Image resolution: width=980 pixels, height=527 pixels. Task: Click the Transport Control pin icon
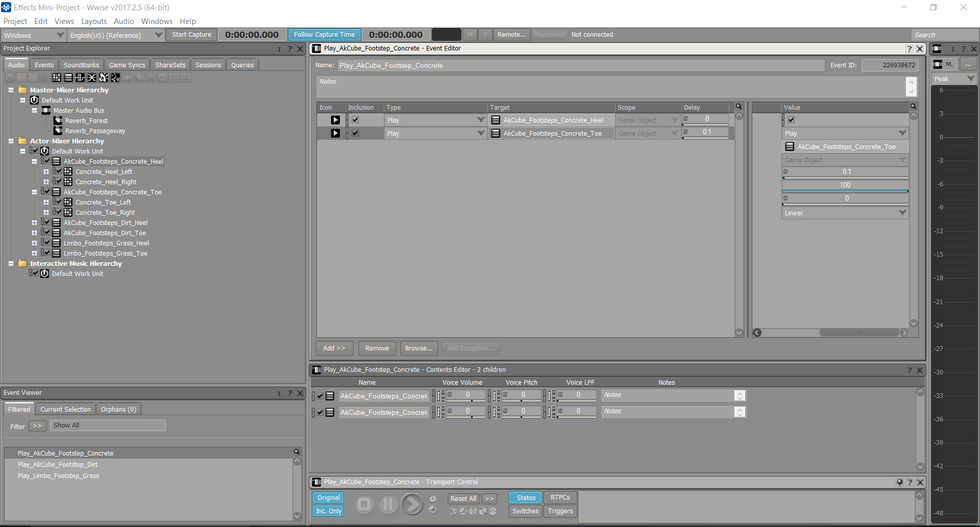pos(899,482)
